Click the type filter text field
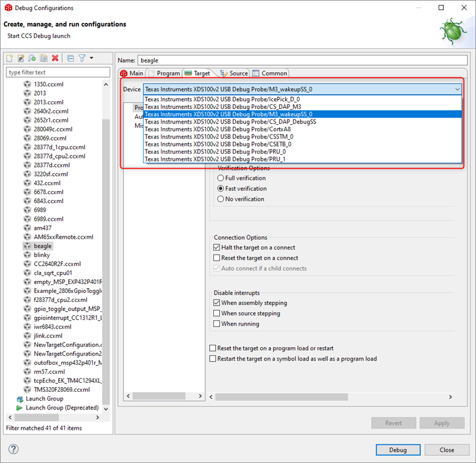 (x=58, y=72)
